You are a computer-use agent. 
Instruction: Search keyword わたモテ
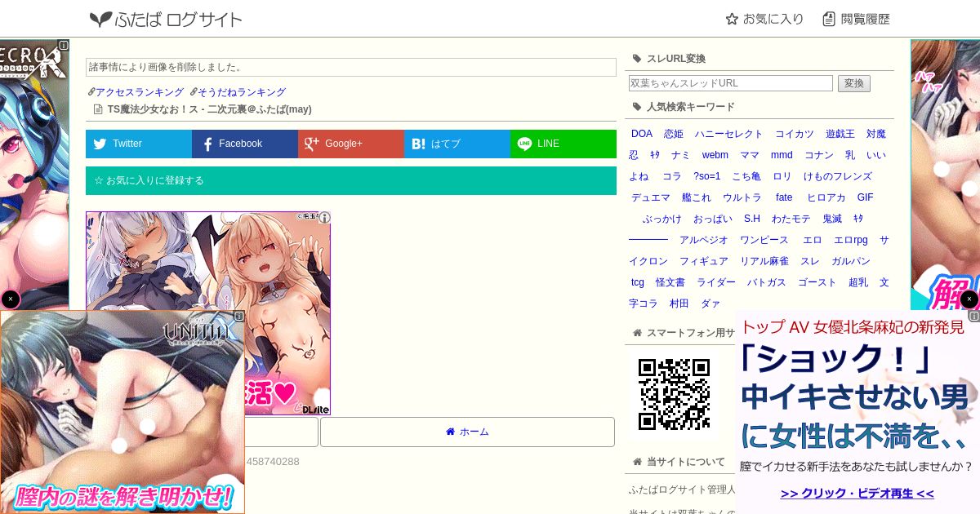pyautogui.click(x=791, y=219)
